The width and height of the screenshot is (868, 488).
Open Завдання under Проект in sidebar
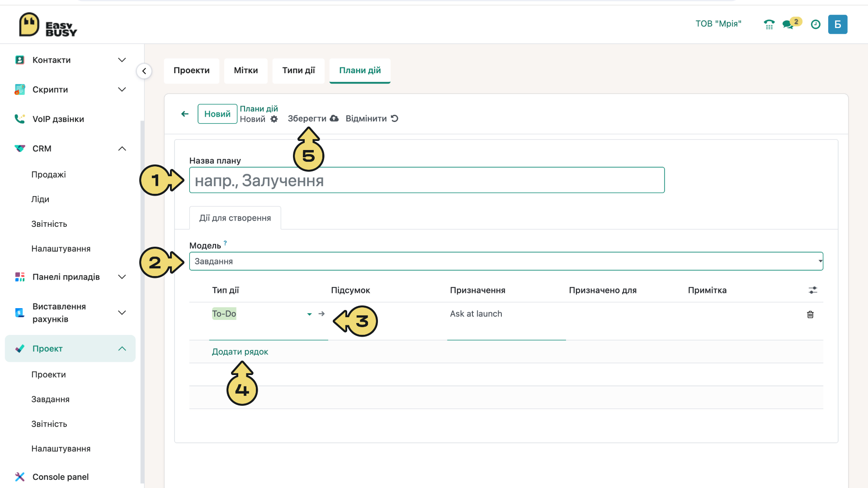coord(50,399)
